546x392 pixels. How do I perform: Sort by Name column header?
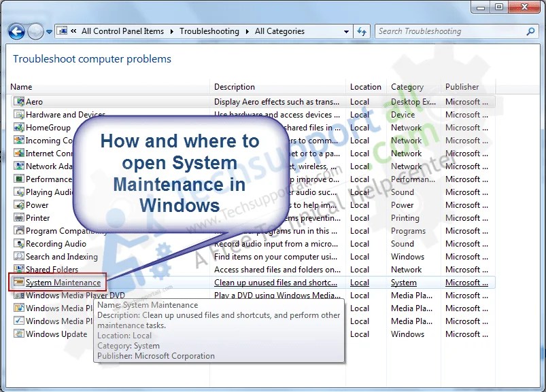21,87
